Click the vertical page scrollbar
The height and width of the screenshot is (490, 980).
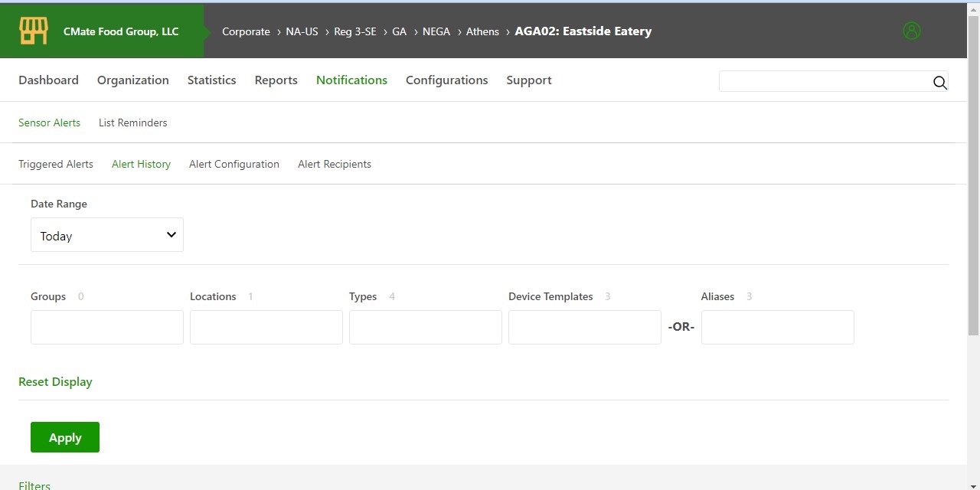pos(973,176)
